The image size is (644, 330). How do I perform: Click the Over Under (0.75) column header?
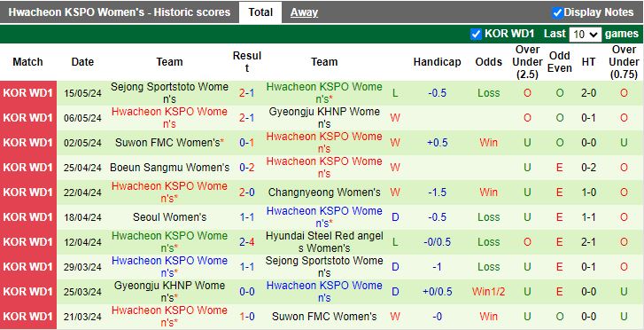[x=624, y=62]
